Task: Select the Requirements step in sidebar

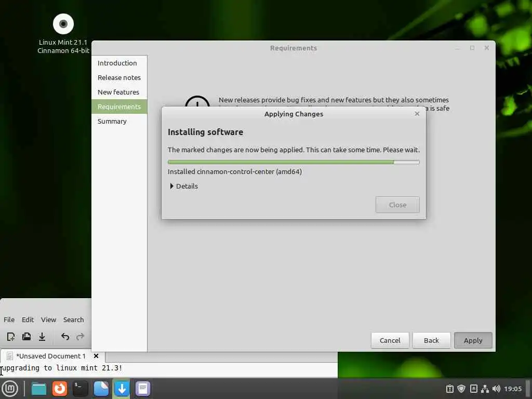Action: pos(119,107)
